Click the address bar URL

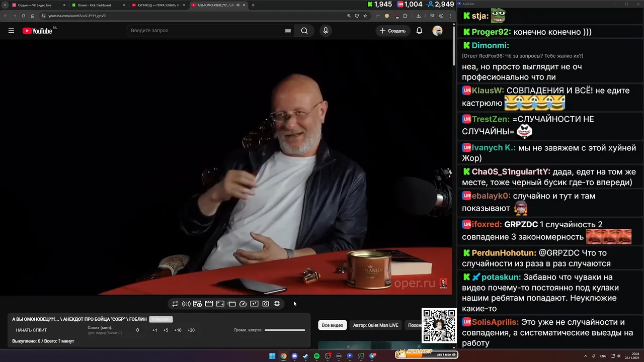click(77, 16)
